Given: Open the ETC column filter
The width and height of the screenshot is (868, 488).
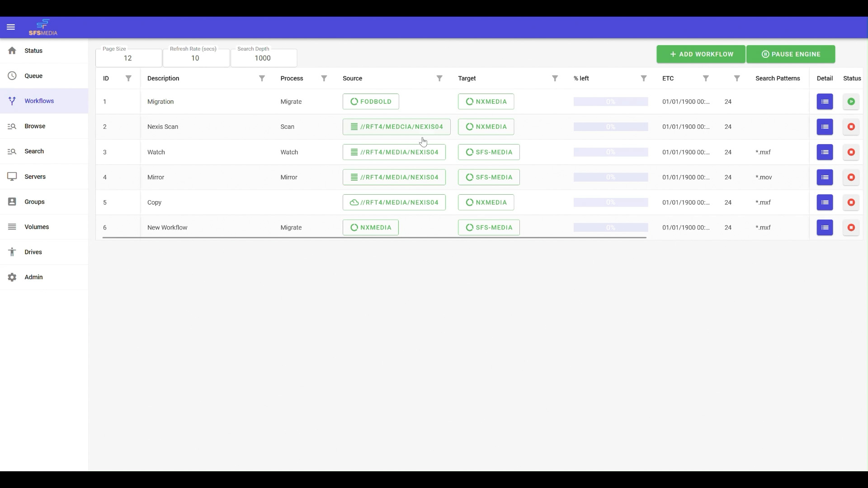Looking at the screenshot, I should [x=706, y=79].
